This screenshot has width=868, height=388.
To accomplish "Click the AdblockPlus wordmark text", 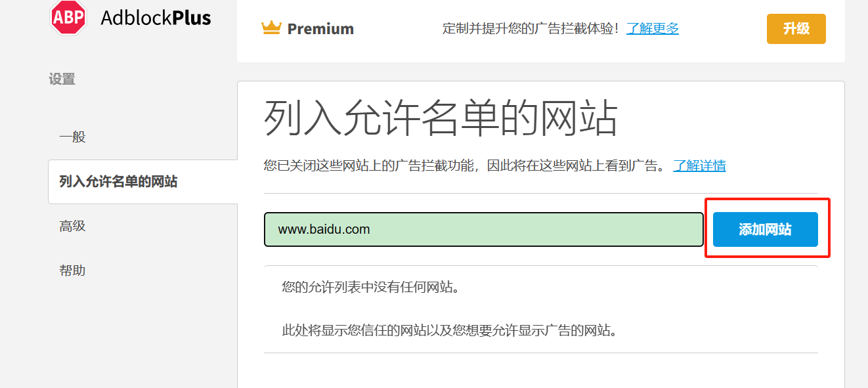I will [156, 18].
